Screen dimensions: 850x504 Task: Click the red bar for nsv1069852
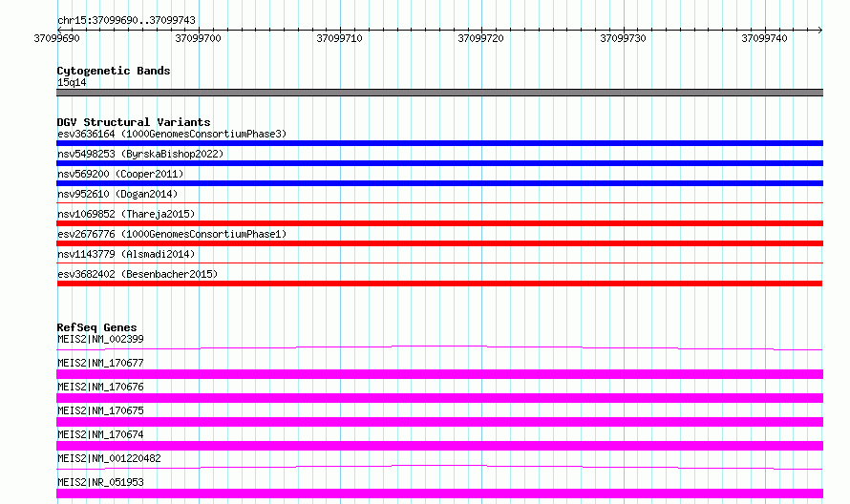coord(439,223)
